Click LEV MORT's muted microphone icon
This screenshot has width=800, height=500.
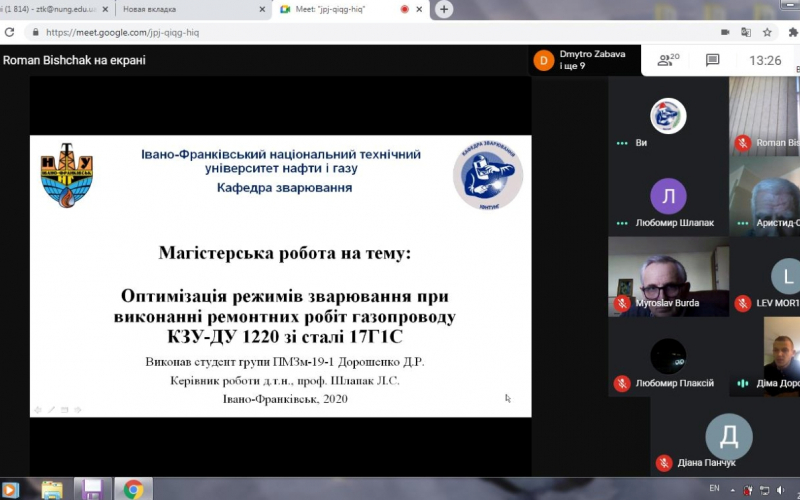742,302
